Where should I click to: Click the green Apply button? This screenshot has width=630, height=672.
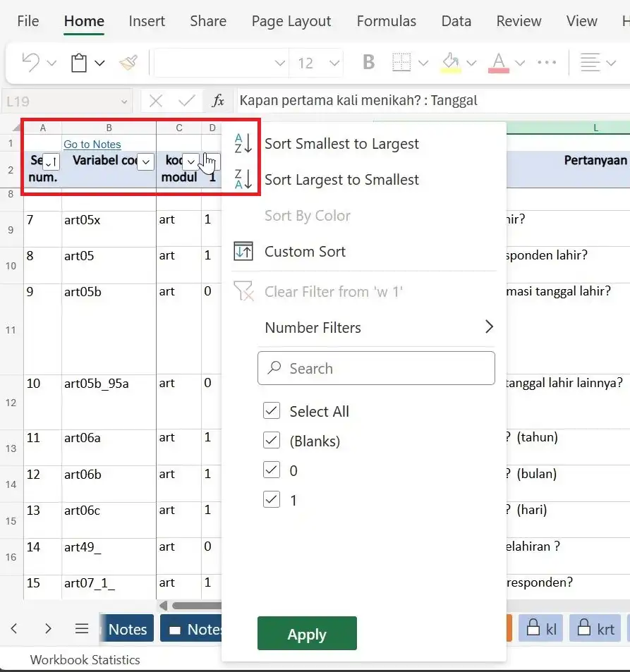pyautogui.click(x=307, y=634)
